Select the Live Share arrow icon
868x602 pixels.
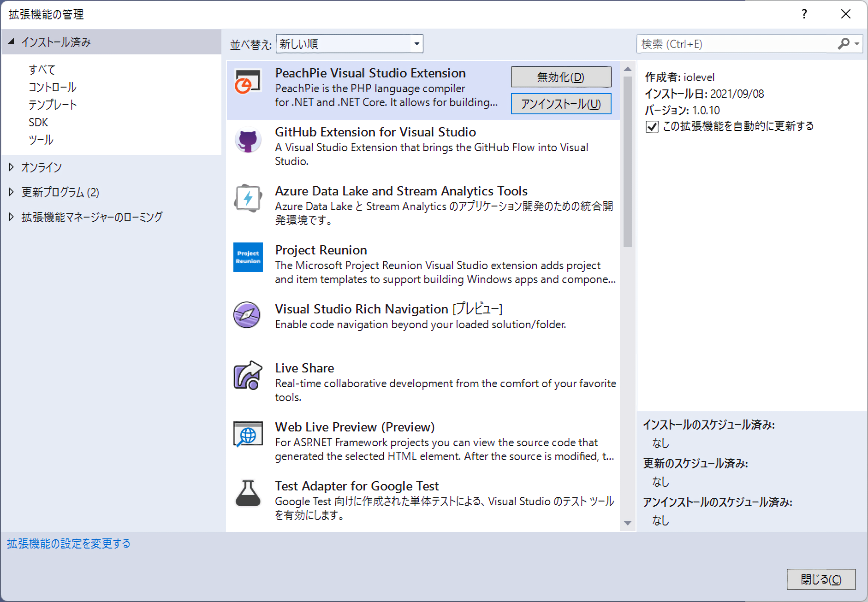(248, 375)
